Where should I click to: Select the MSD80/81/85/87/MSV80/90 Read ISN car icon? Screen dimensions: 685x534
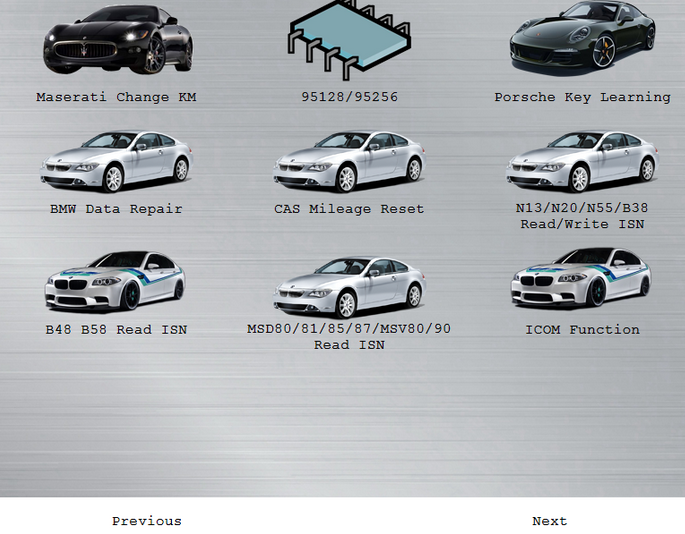[349, 287]
